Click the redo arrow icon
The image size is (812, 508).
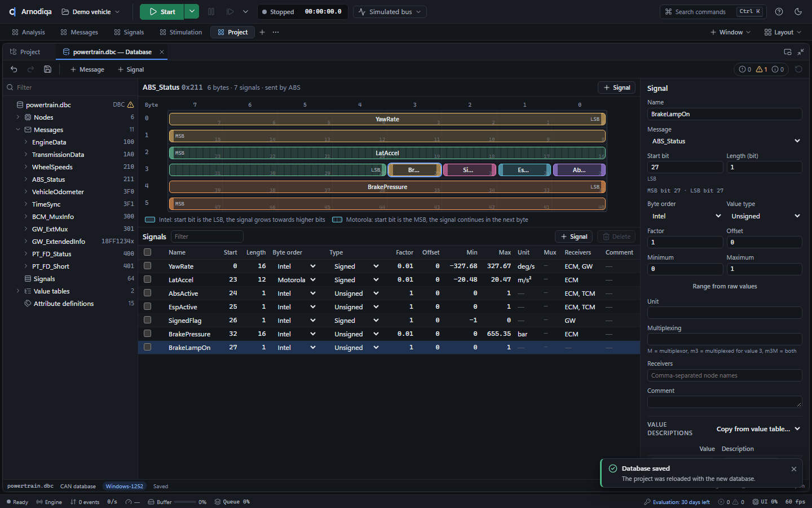[31, 69]
